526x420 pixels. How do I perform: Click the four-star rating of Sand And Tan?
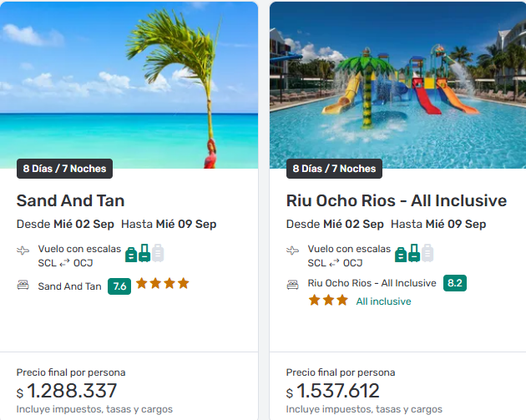pos(163,284)
